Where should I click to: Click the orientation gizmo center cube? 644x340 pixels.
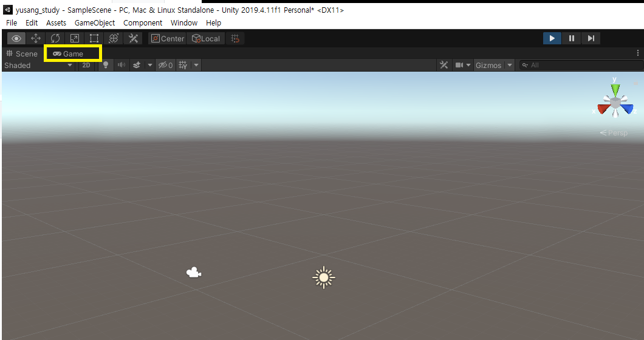coord(615,102)
